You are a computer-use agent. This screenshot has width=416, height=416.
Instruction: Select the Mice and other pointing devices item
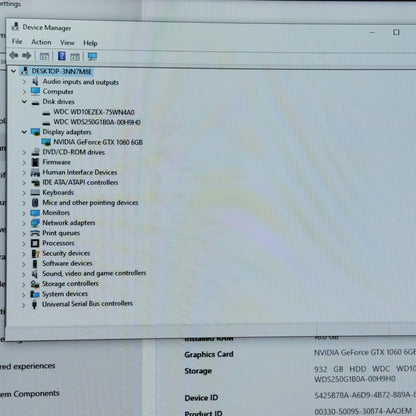[x=90, y=203]
